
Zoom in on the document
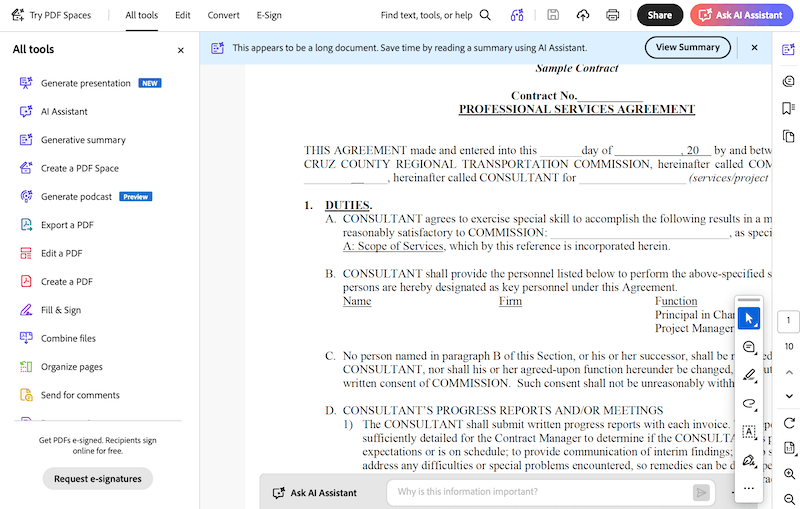pos(789,474)
